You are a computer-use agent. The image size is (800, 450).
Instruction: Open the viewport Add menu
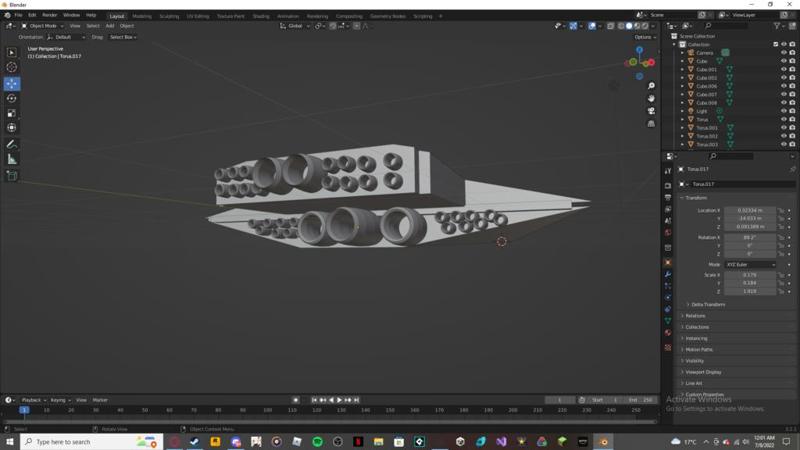pos(110,26)
